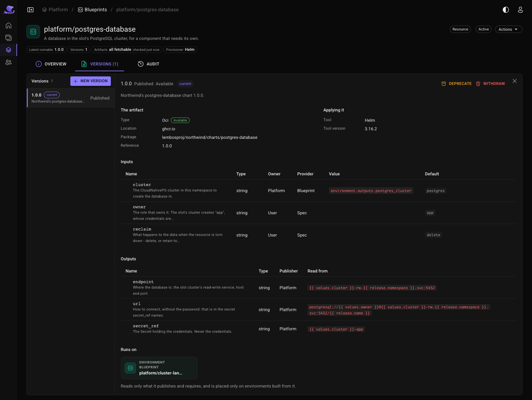Open the Home icon in sidebar
This screenshot has width=532, height=400.
click(x=9, y=26)
